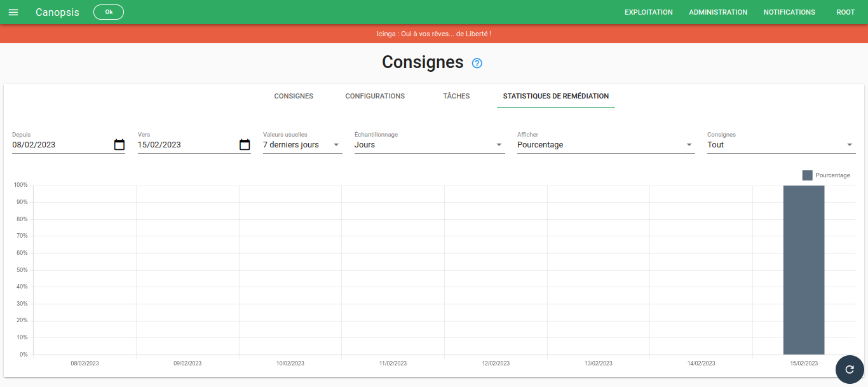This screenshot has width=868, height=387.
Task: Click the Consignes page heading
Action: point(423,62)
